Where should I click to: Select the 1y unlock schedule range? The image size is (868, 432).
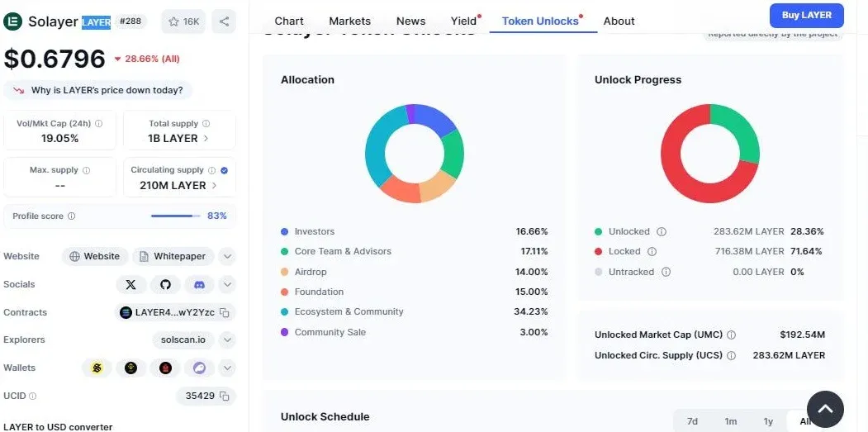click(768, 421)
